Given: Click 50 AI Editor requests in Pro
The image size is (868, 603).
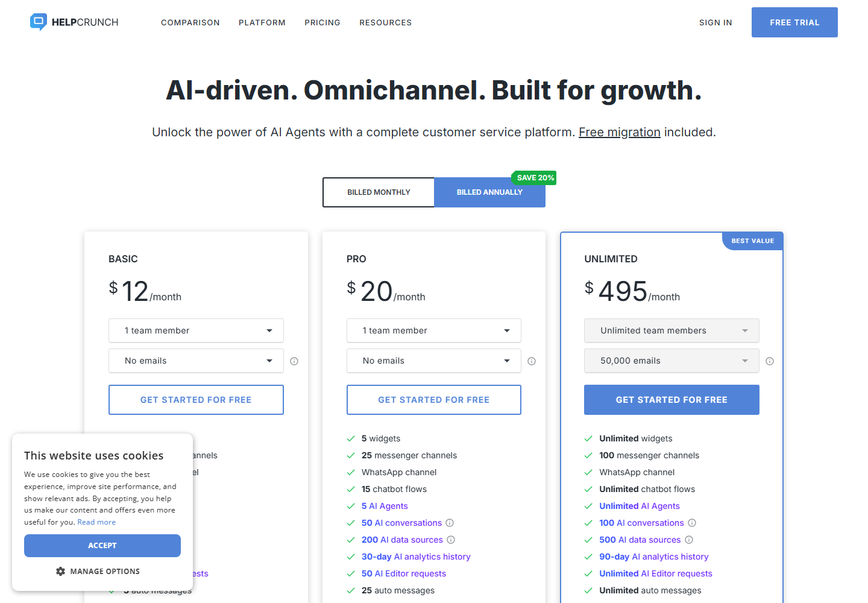Looking at the screenshot, I should point(404,573).
